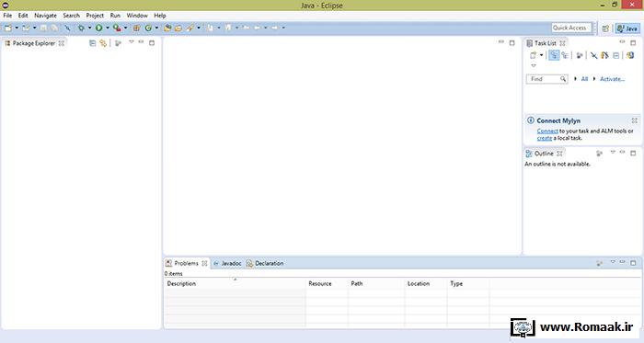Click the New file toolbar icon
Screen dimensions: 644x343
pos(8,28)
